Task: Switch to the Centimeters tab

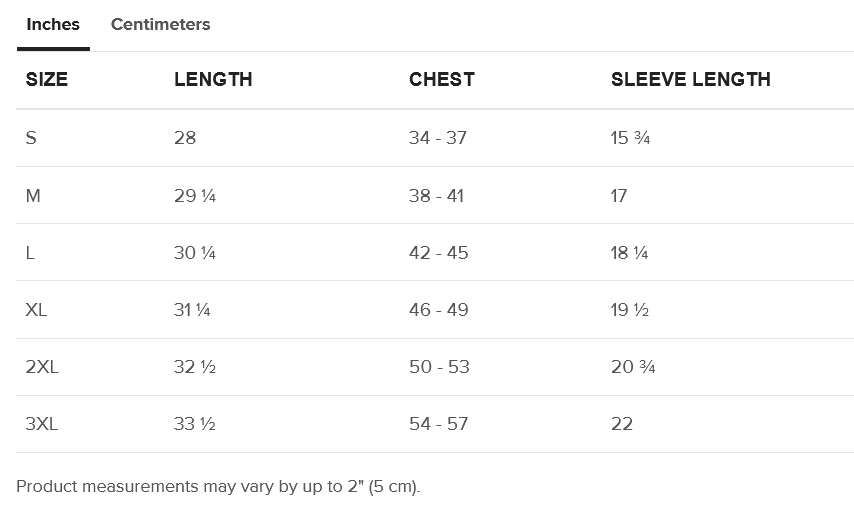Action: pos(160,24)
